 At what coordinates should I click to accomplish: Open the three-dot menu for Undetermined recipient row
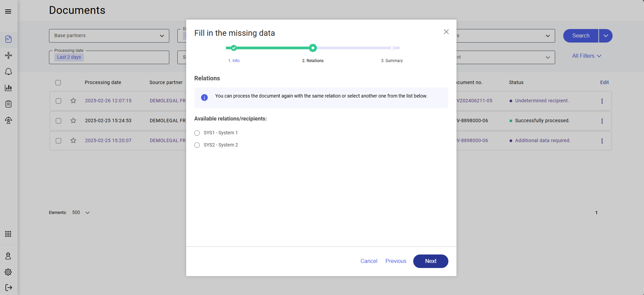coord(602,101)
